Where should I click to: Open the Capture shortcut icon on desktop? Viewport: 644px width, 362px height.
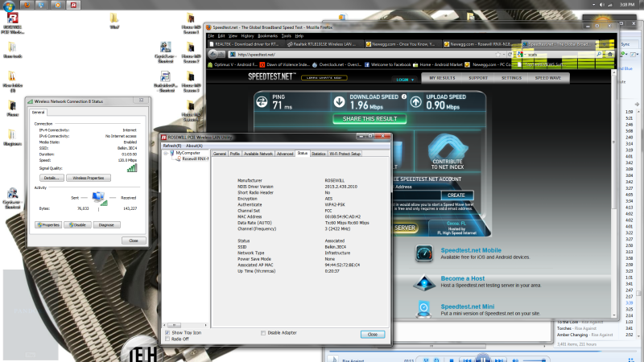(12, 198)
